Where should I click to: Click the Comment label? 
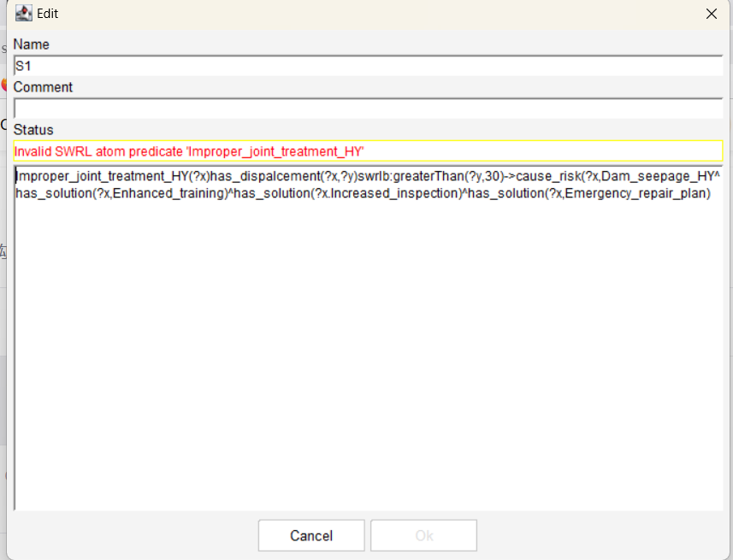(x=43, y=87)
